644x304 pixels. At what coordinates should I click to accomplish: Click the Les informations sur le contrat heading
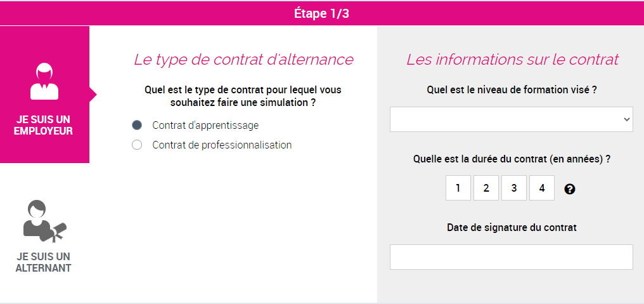[x=512, y=60]
